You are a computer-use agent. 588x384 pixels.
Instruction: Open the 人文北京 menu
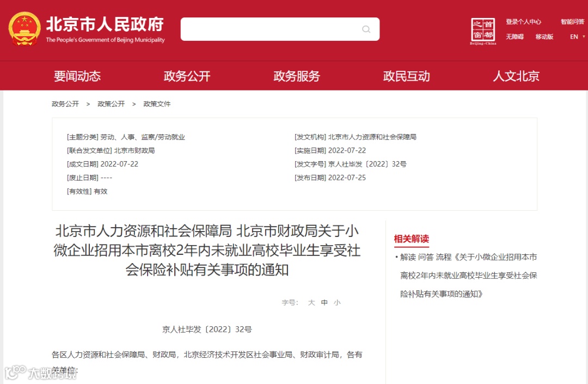pos(516,76)
